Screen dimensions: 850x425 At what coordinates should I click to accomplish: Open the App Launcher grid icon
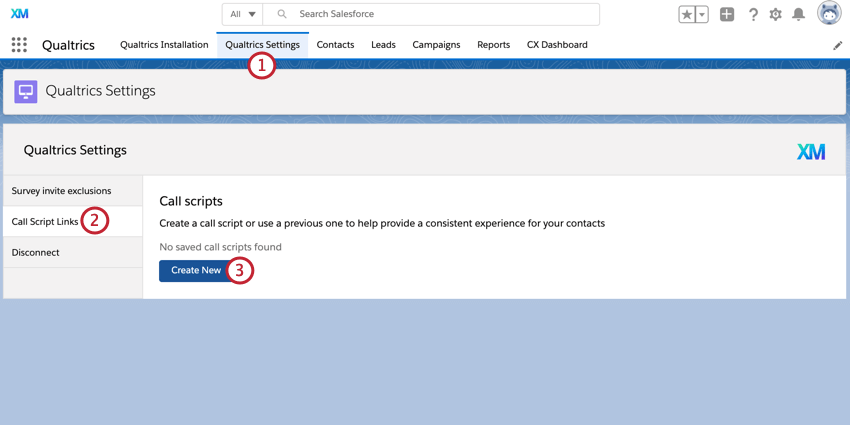(19, 44)
